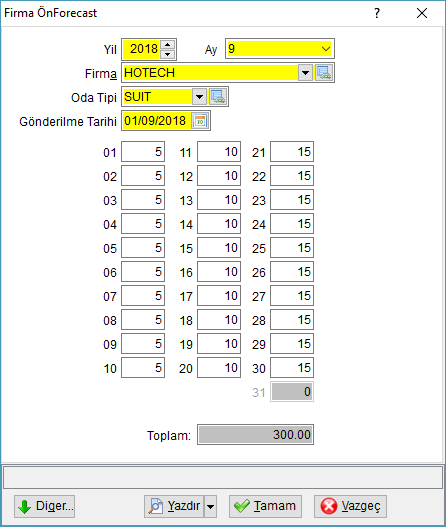Image resolution: width=446 pixels, height=527 pixels.
Task: Select the day 15 value field
Action: (219, 248)
